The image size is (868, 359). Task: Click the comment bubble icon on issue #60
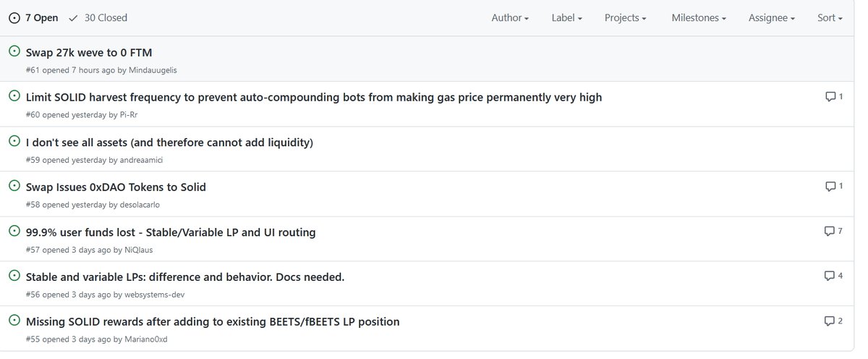point(830,96)
